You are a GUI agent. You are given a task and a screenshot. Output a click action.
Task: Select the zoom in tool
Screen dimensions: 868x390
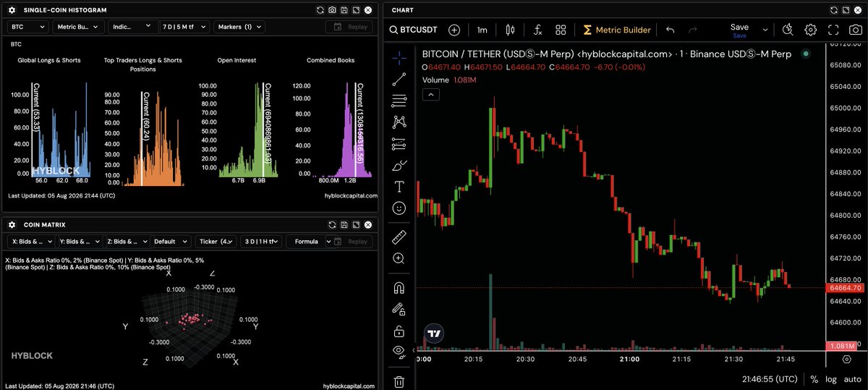point(399,258)
